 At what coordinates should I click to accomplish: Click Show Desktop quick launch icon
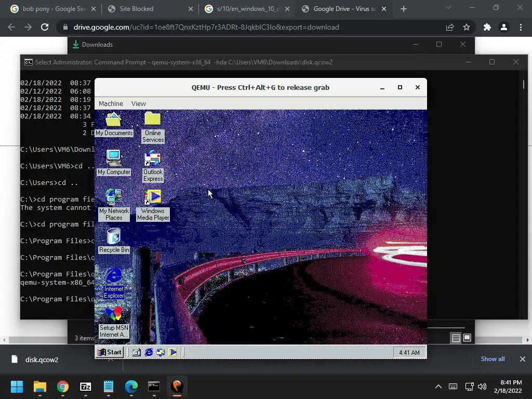137,352
